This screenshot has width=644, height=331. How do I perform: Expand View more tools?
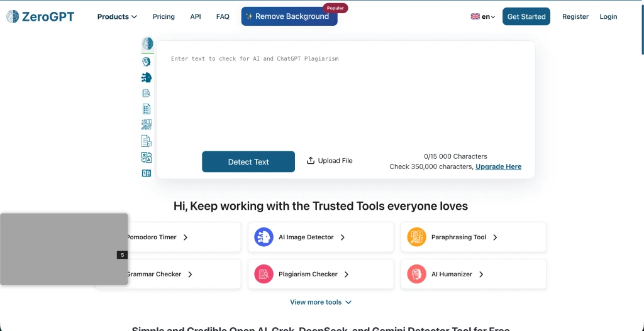coord(321,302)
